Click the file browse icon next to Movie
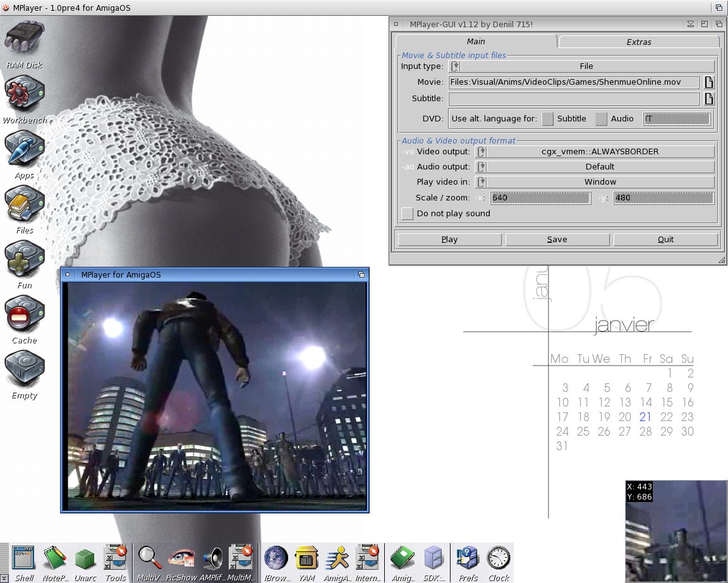The image size is (728, 583). [x=709, y=82]
